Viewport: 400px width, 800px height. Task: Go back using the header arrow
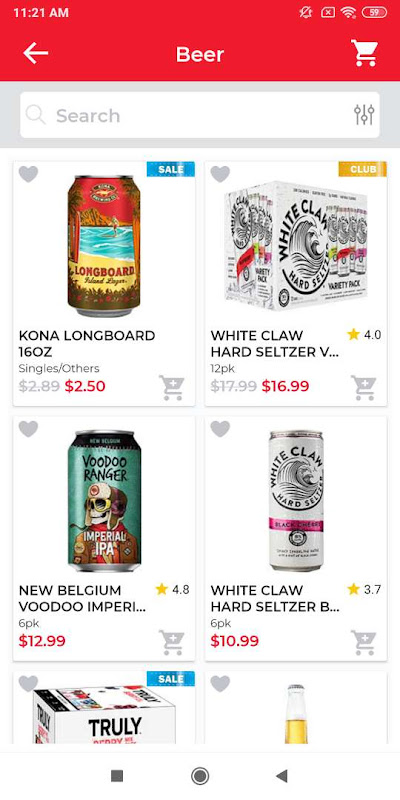point(35,53)
